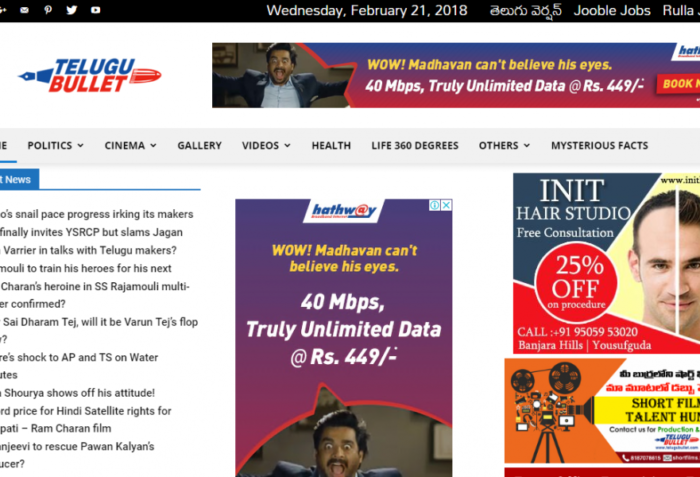Expand the Others dropdown menu
This screenshot has width=700, height=477.
504,145
